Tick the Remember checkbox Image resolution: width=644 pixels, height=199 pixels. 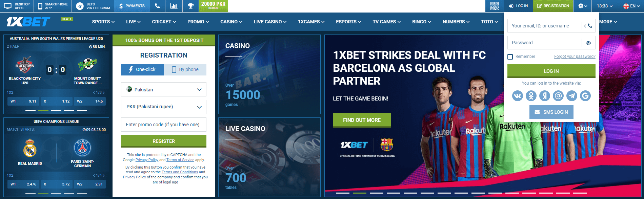[x=510, y=57]
